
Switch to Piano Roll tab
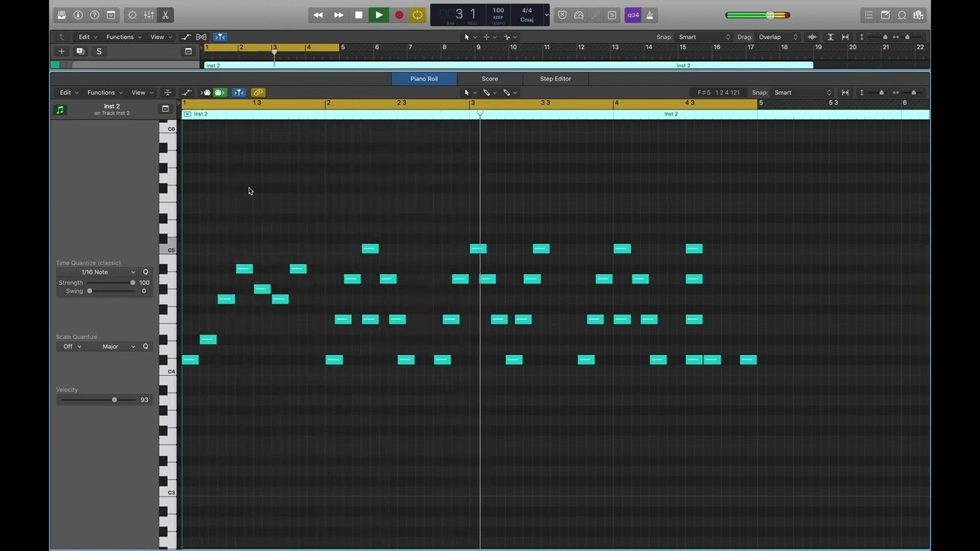pos(424,79)
